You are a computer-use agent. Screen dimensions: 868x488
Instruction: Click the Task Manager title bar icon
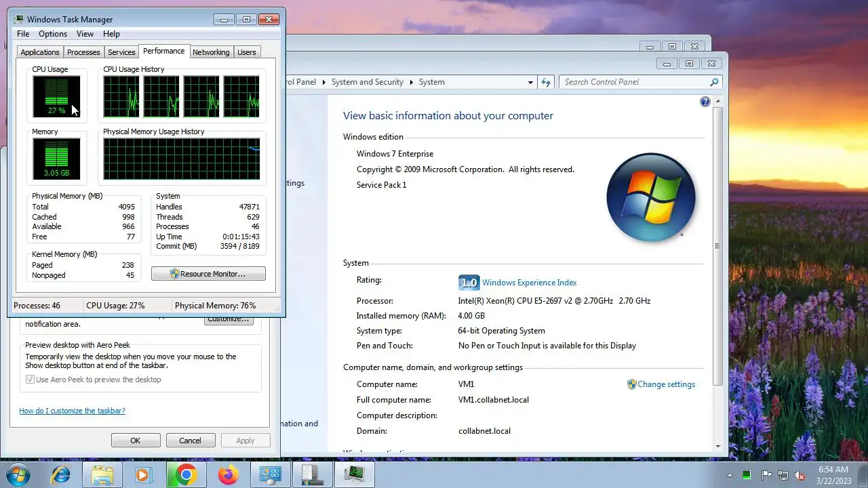19,19
